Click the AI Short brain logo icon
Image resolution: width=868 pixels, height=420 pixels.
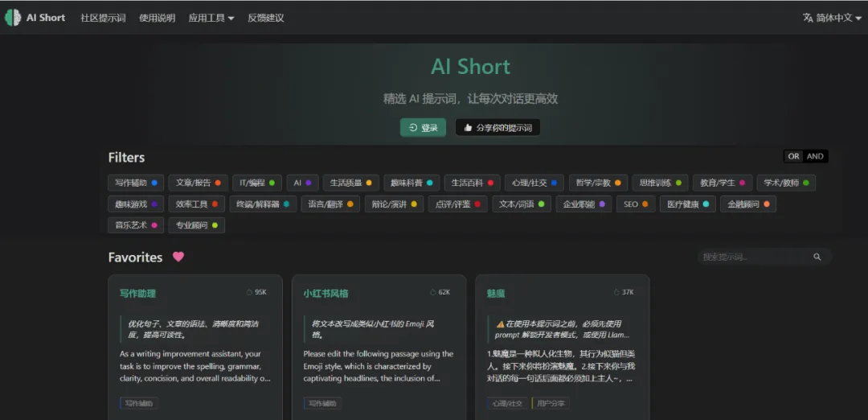13,18
